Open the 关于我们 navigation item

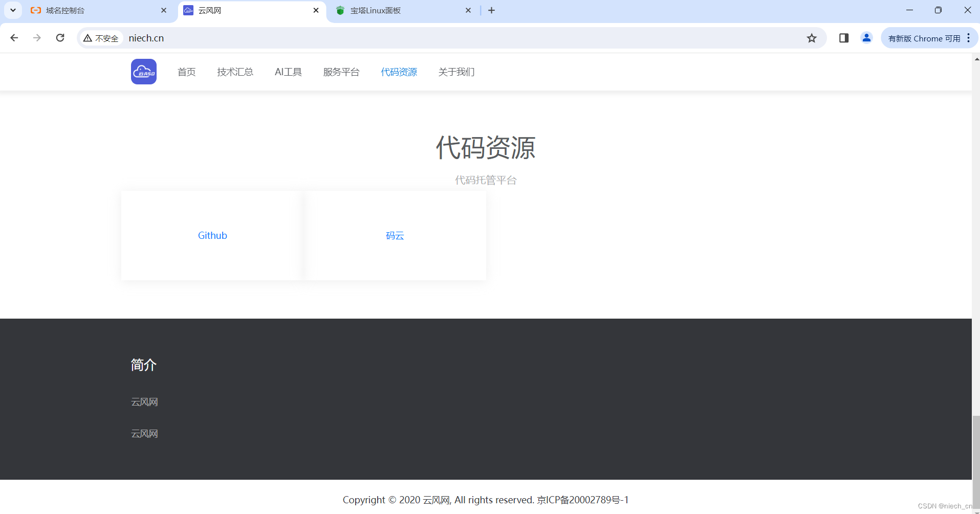456,72
